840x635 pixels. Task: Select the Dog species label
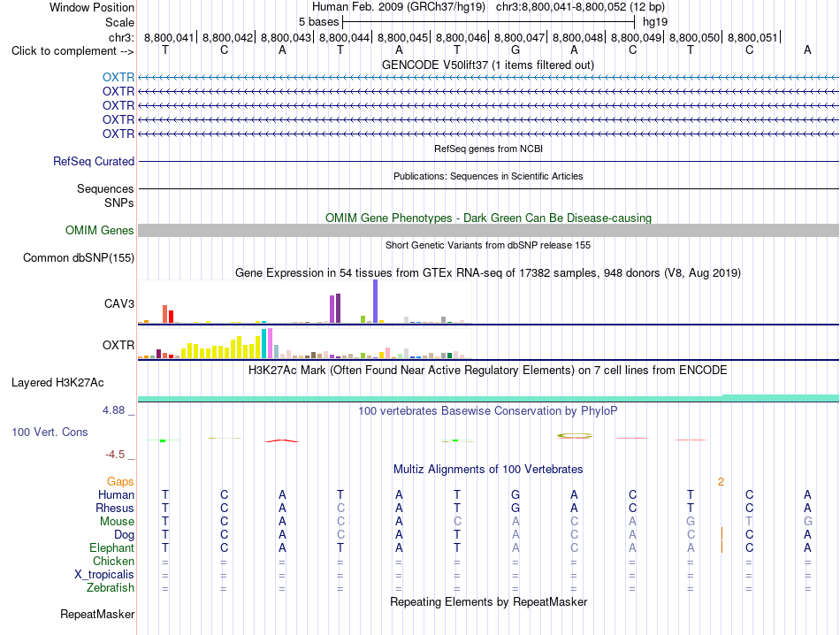[125, 535]
